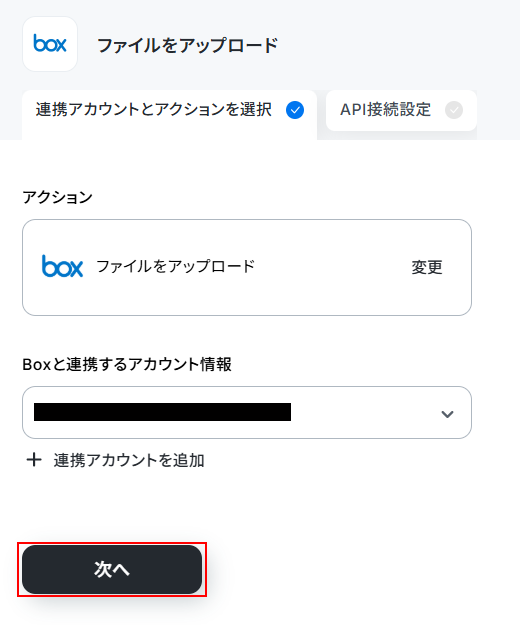
Task: Click the API接続設定 tab label text
Action: [x=385, y=110]
